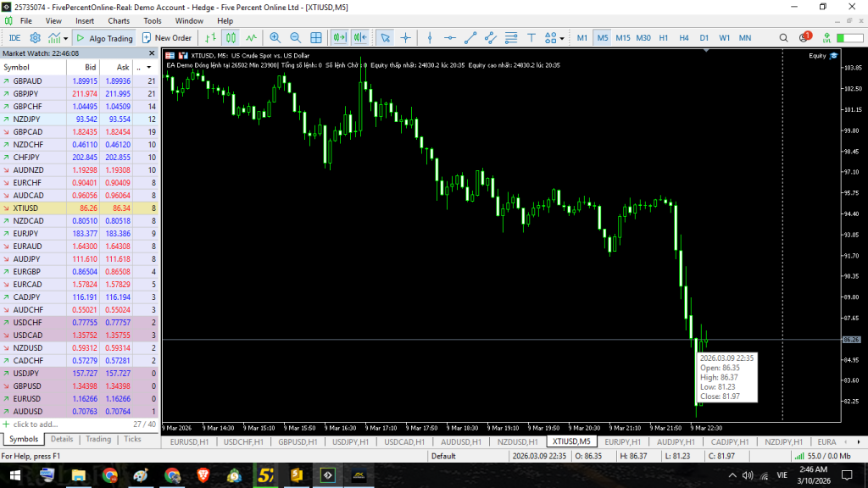Add a text label with T tool
The width and height of the screenshot is (868, 488).
coord(531,37)
